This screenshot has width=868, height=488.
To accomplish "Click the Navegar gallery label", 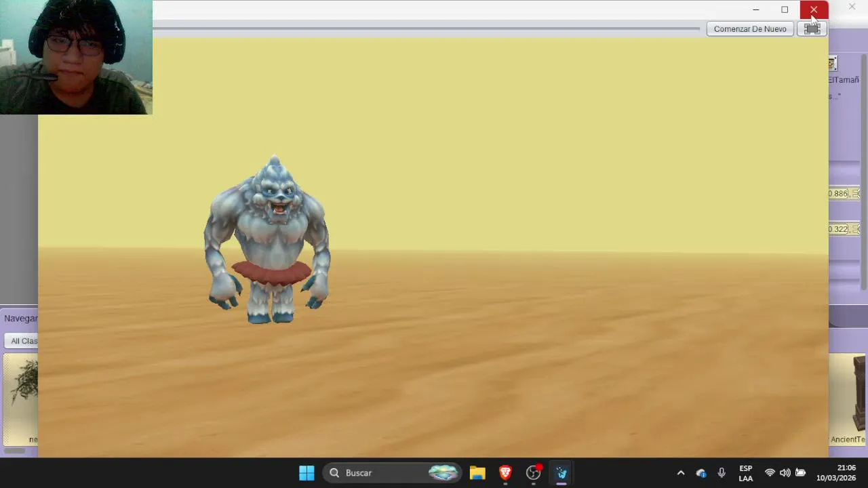I will point(21,319).
